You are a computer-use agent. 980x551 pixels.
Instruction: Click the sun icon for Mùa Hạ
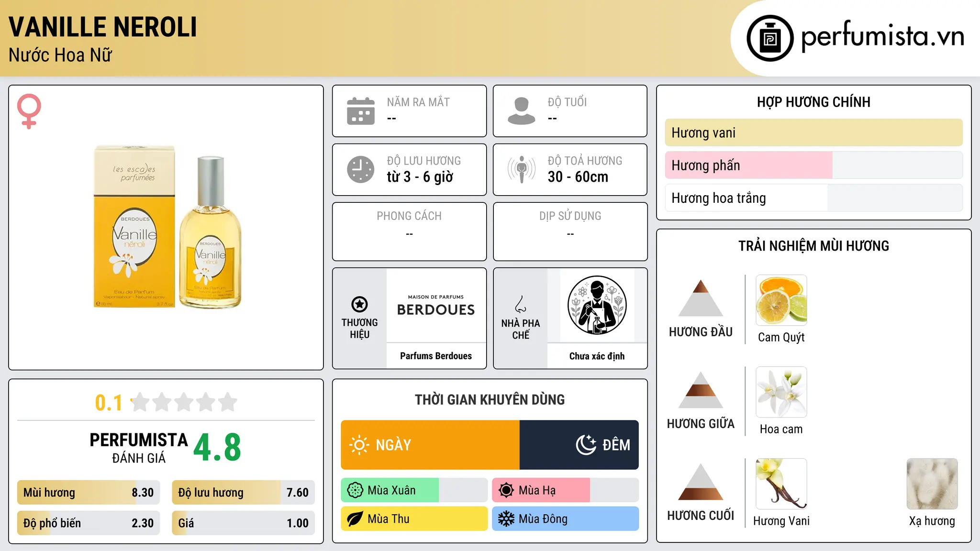pos(506,490)
